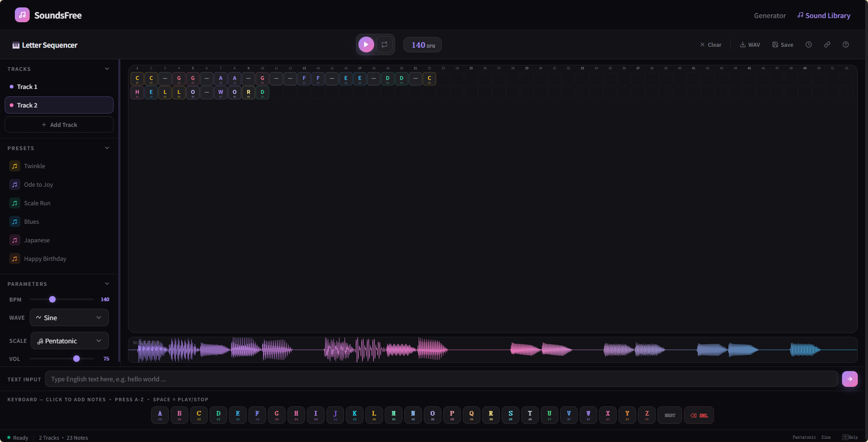Screen dimensions: 868x442
Task: Open the Sound Library tab
Action: point(824,15)
